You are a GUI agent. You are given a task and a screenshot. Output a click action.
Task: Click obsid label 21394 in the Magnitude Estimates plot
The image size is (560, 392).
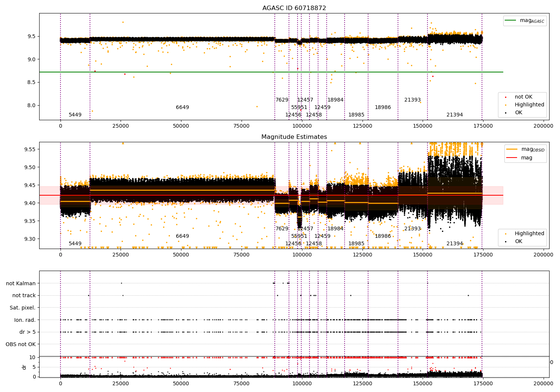455,243
